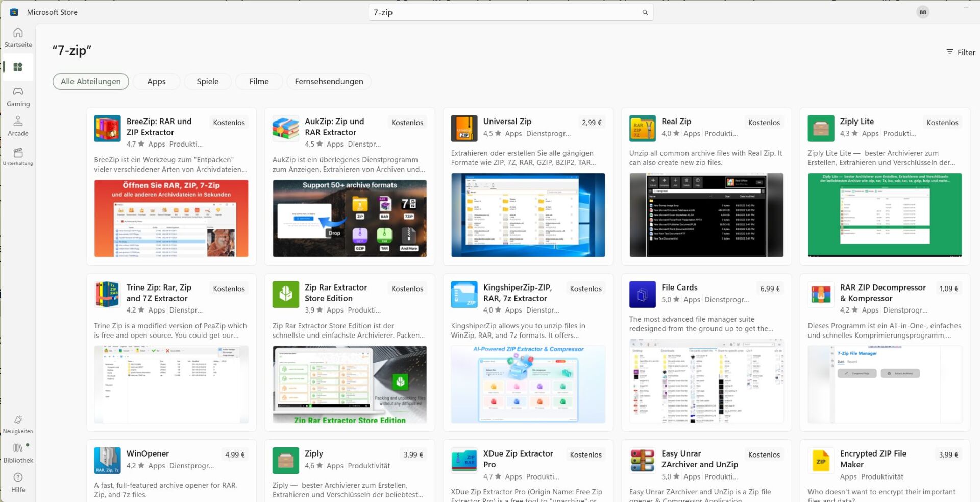Viewport: 980px width, 502px height.
Task: Open the Encrypted ZIP File Maker title
Action: coord(873,459)
